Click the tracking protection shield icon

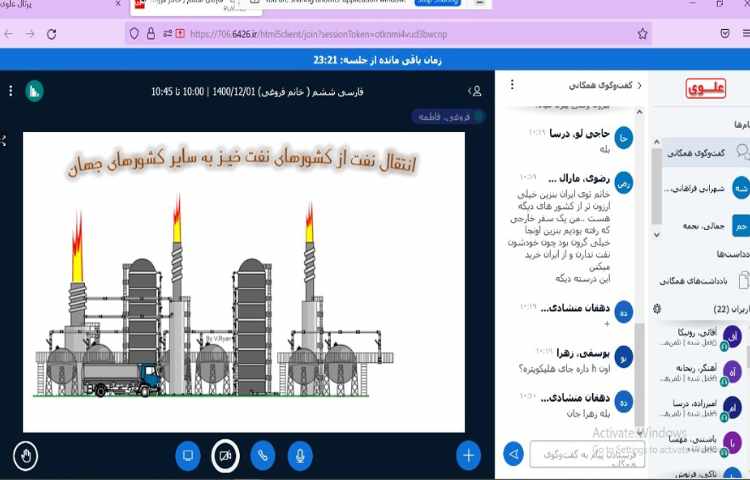click(x=134, y=34)
